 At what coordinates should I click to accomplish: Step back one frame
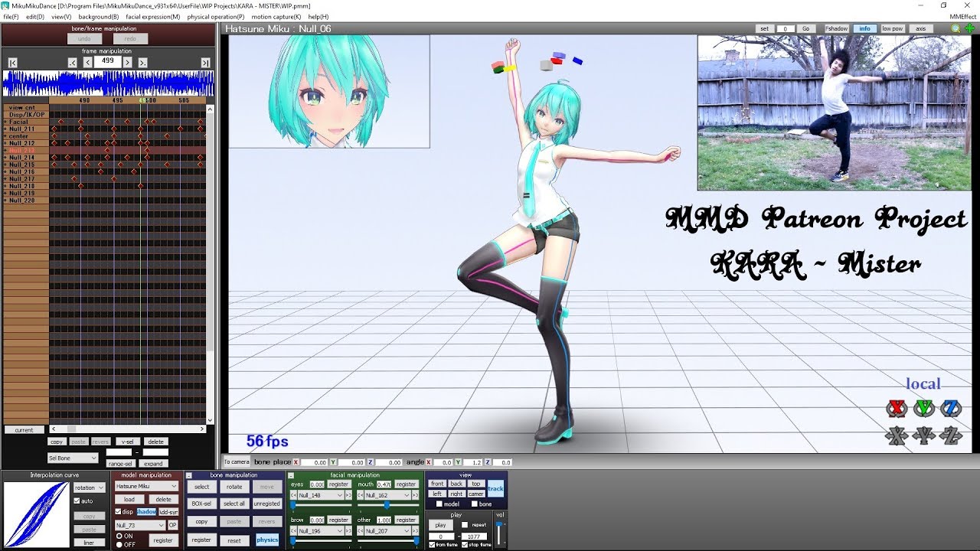pos(88,62)
